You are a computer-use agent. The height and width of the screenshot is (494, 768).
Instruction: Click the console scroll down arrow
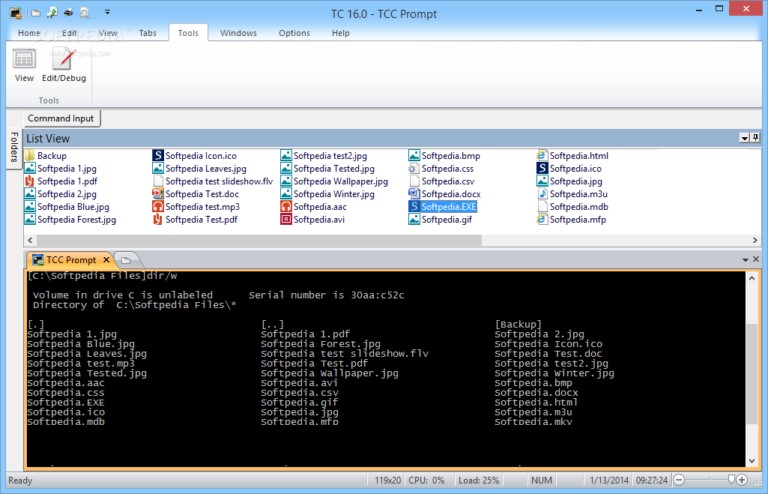pyautogui.click(x=752, y=461)
